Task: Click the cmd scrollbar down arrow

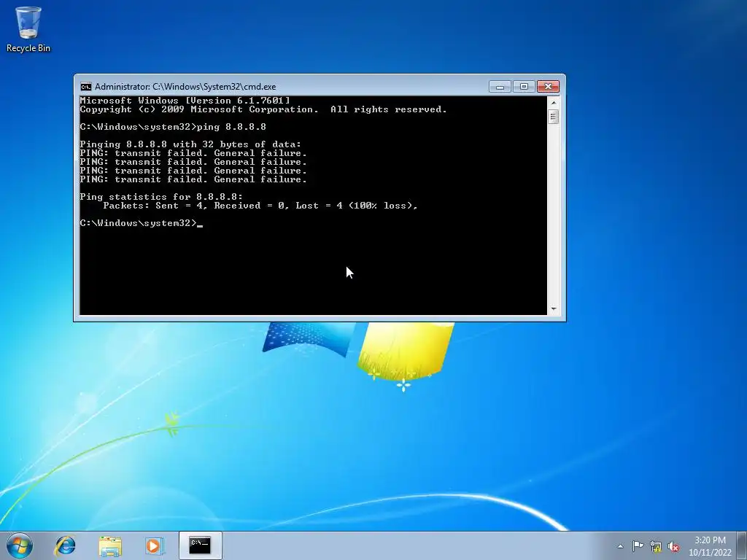Action: click(x=553, y=309)
